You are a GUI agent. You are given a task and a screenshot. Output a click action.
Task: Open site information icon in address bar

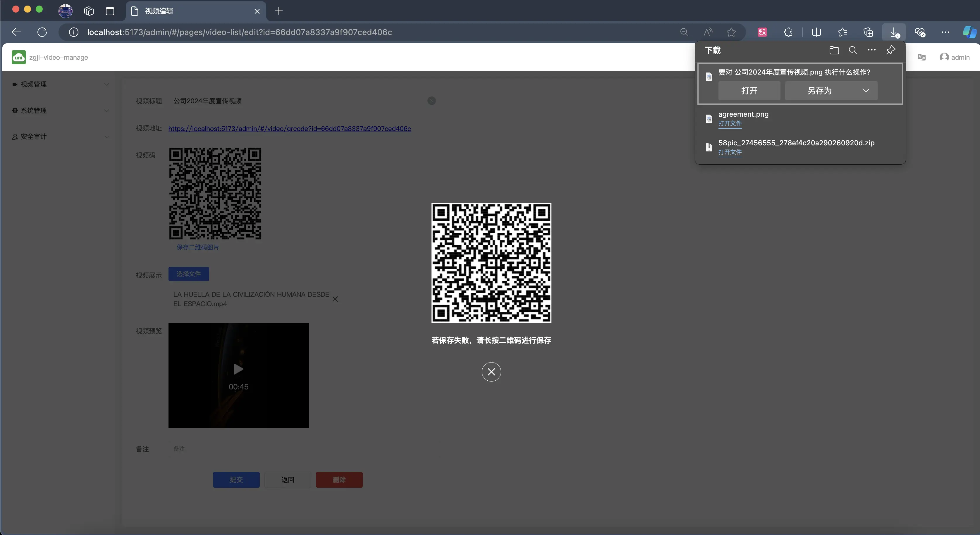pyautogui.click(x=73, y=32)
